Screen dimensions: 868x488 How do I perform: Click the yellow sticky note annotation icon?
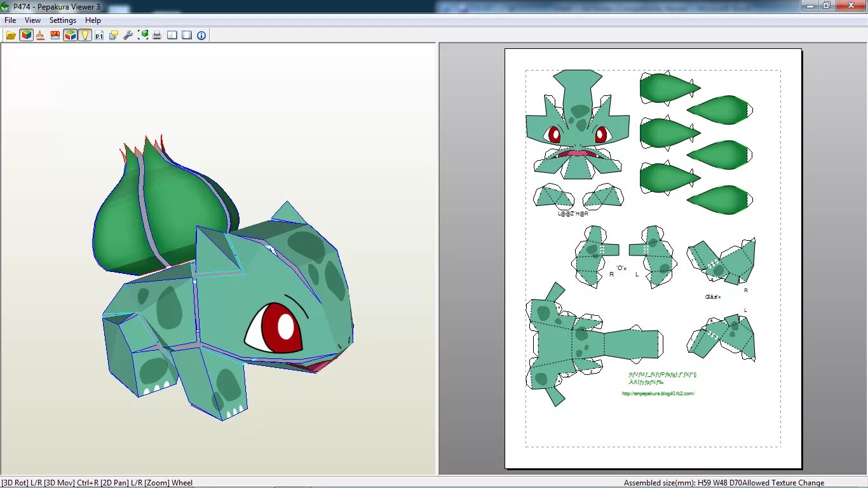tap(114, 36)
